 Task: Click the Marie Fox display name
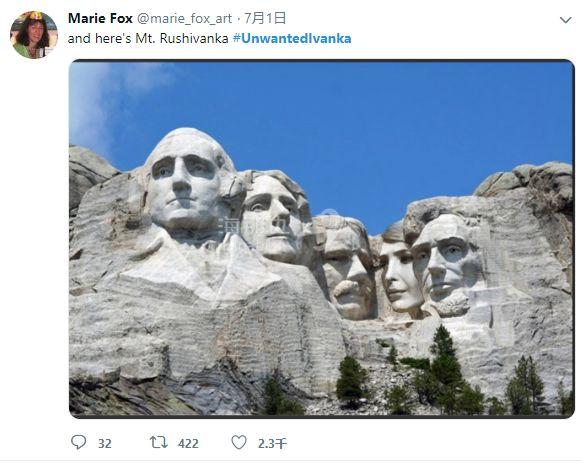(100, 18)
